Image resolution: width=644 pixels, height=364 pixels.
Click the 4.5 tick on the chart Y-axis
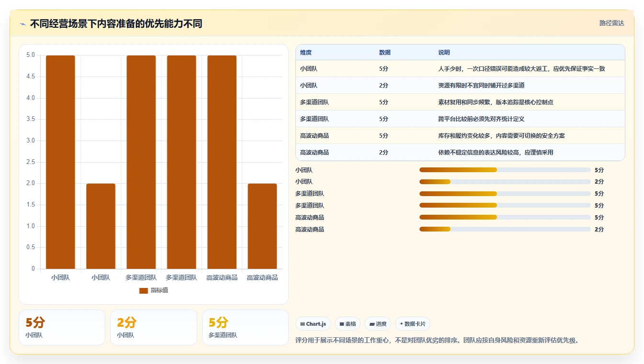tap(31, 77)
